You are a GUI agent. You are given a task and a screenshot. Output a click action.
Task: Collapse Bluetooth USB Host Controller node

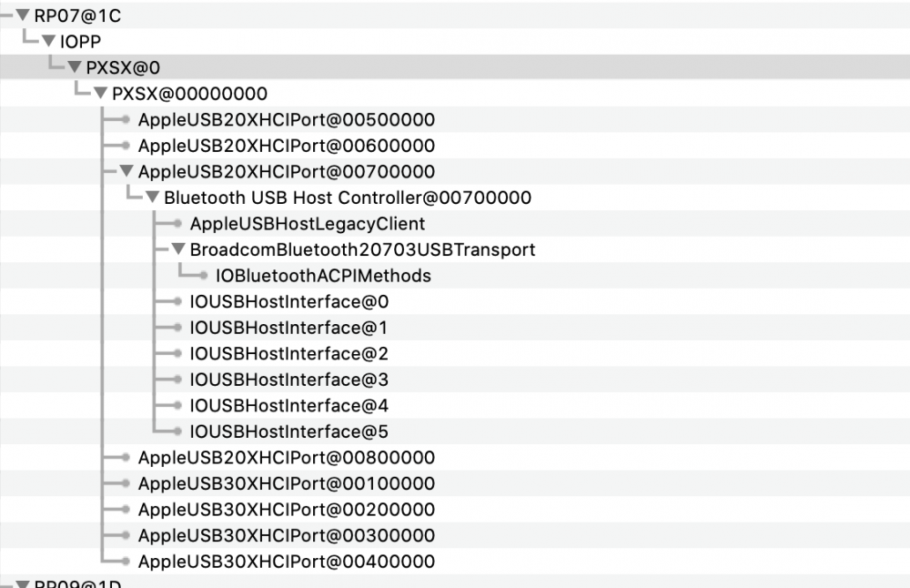pyautogui.click(x=152, y=198)
